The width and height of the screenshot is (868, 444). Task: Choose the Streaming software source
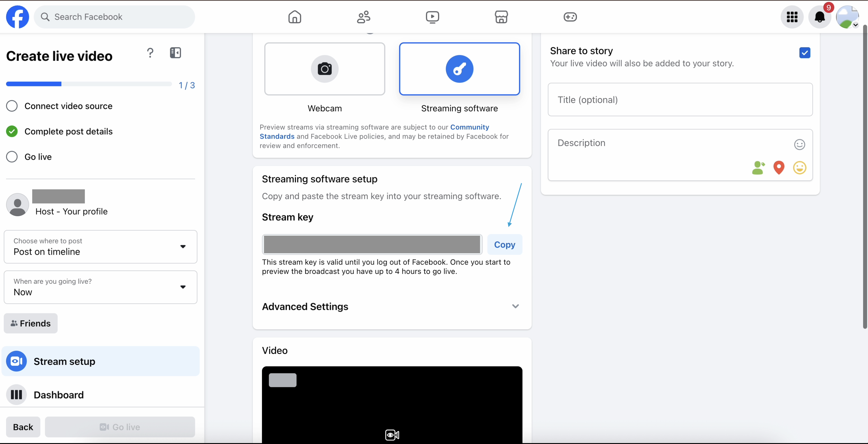[459, 69]
